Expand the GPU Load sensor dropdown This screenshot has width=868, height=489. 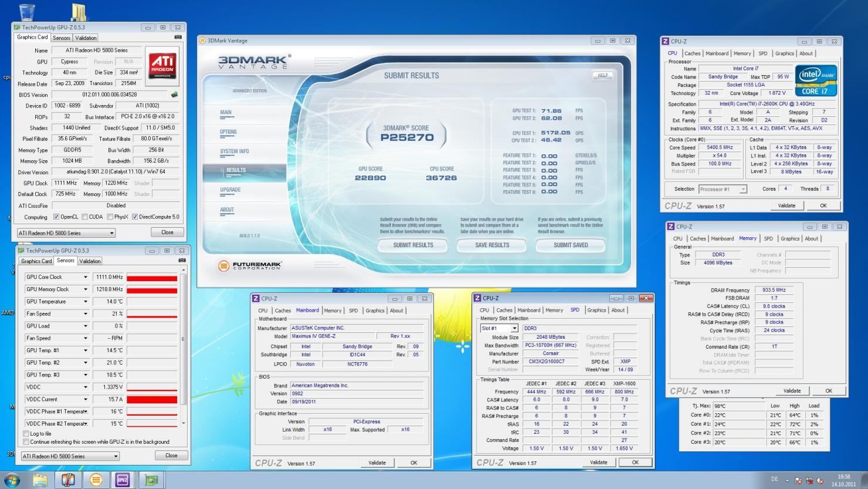pyautogui.click(x=85, y=326)
